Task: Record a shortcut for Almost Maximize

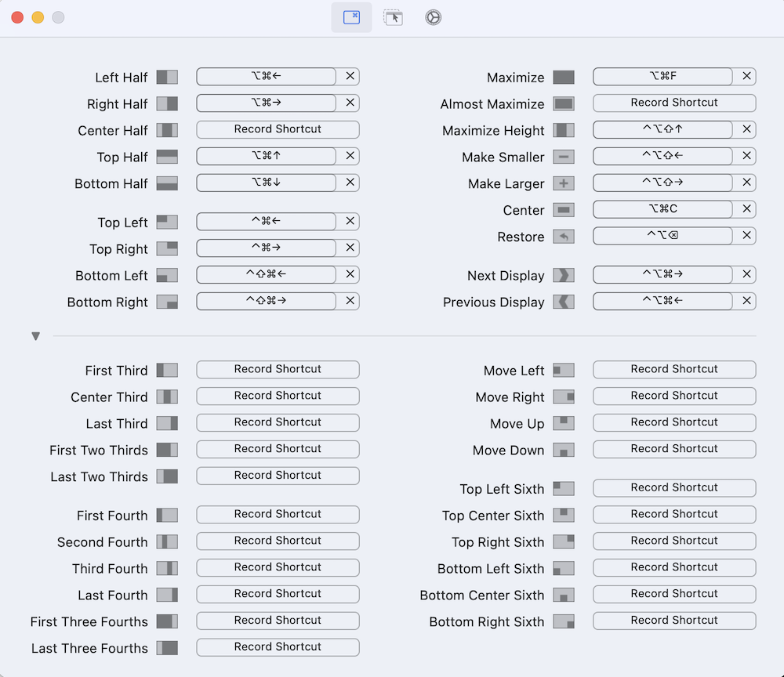Action: point(674,103)
